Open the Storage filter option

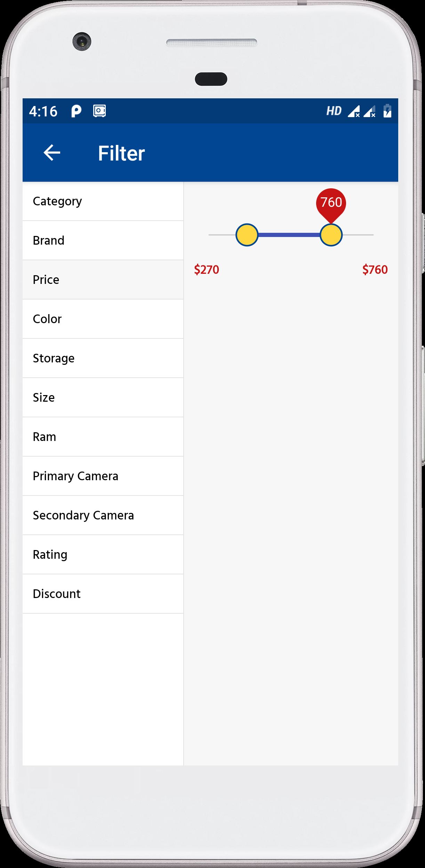[103, 358]
